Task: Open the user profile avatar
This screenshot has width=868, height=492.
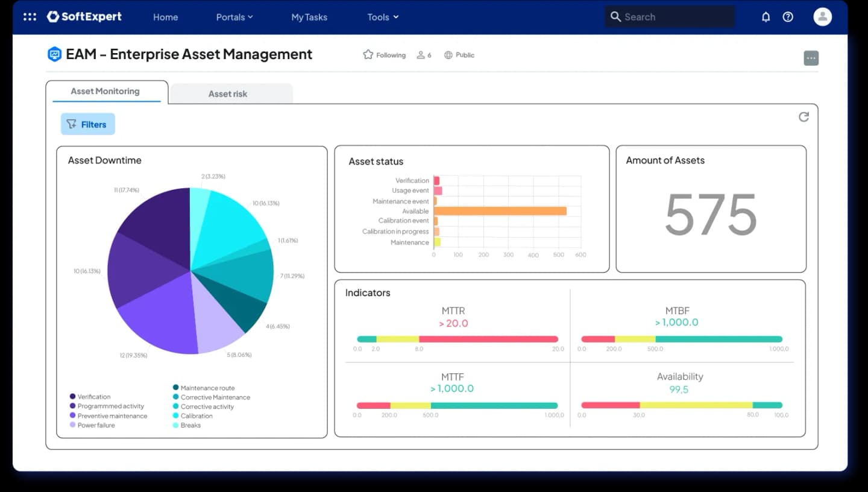Action: tap(822, 17)
